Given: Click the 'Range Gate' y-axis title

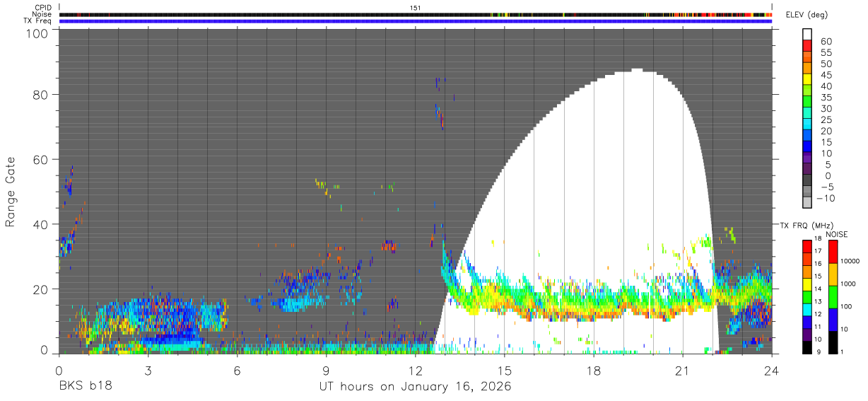Looking at the screenshot, I should [11, 192].
